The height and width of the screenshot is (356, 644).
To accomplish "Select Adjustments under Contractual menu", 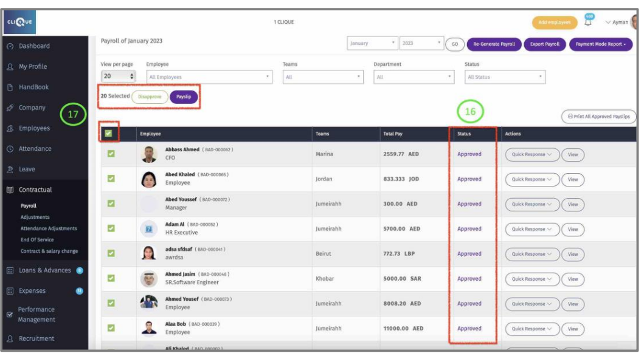I will (35, 217).
